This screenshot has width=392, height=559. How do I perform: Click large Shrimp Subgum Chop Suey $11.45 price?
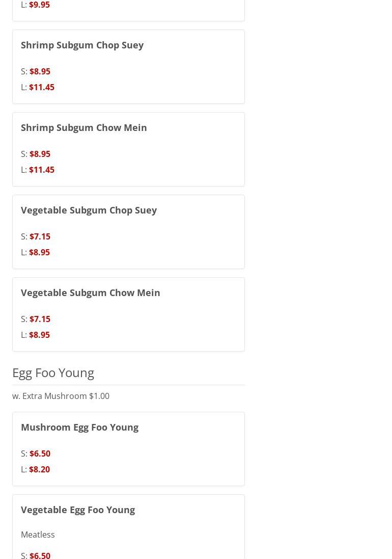41,87
